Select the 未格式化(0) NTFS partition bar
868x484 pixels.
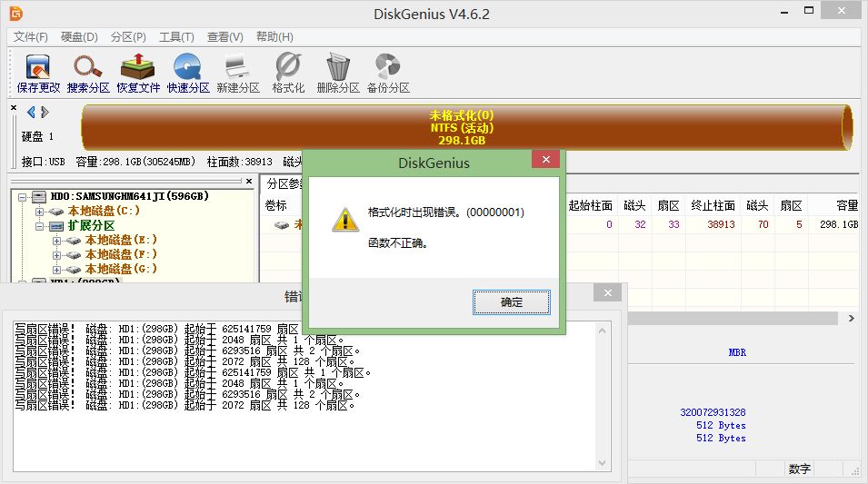(x=466, y=128)
